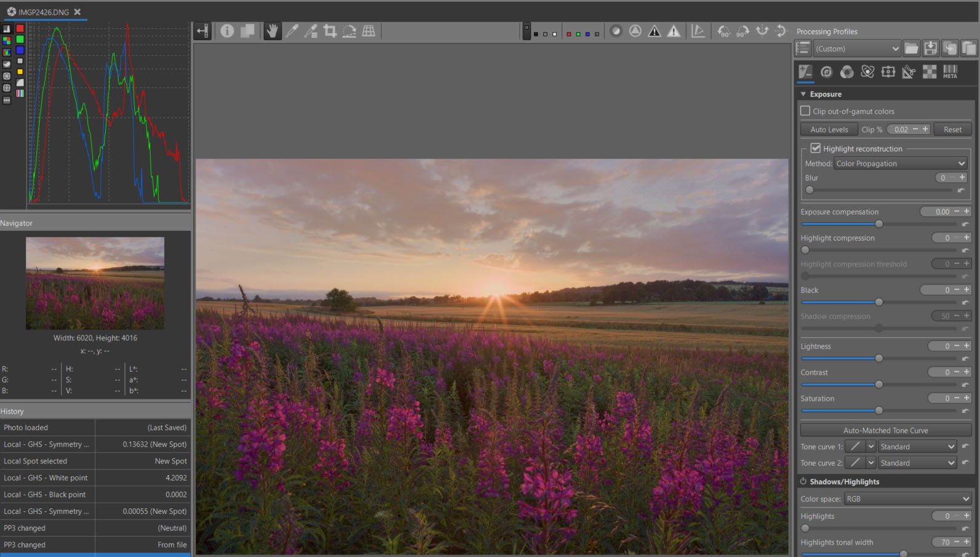The image size is (980, 557).
Task: Open the Color Propagation method dropdown
Action: [900, 164]
